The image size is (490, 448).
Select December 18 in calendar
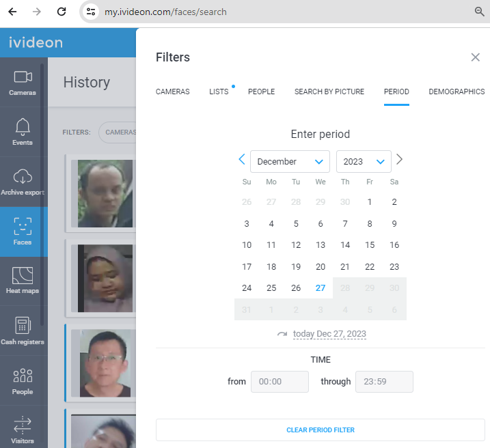pyautogui.click(x=271, y=267)
